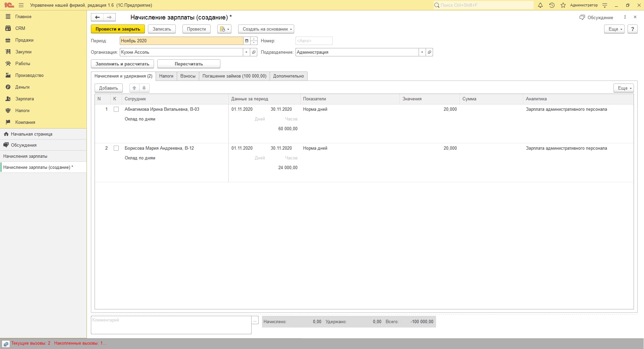Open notifications bell icon
644x349 pixels.
tap(540, 5)
